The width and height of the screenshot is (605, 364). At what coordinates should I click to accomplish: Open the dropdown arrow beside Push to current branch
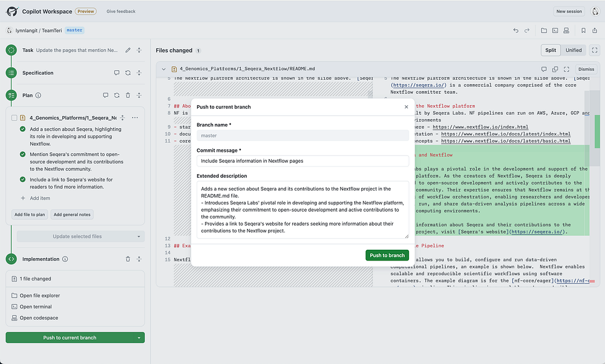pos(139,338)
